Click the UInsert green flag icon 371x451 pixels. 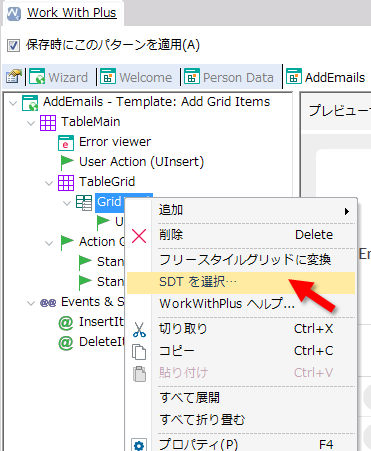click(66, 163)
